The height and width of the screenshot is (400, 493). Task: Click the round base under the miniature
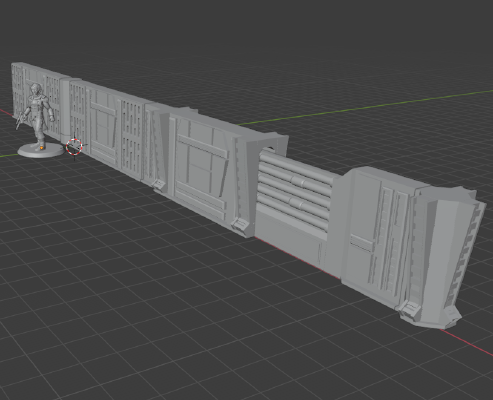pyautogui.click(x=41, y=150)
